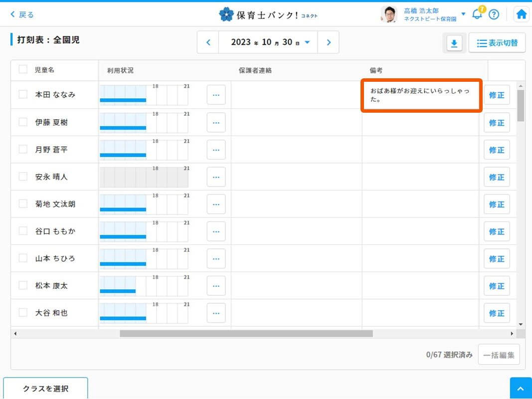This screenshot has width=532, height=399.
Task: Click the scroll-to-top arrow button
Action: (521, 389)
